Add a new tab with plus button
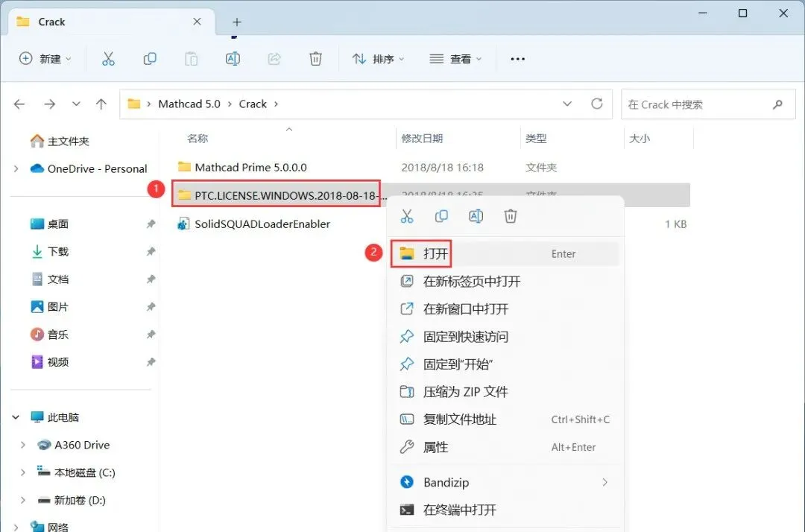Viewport: 805px width, 532px height. (237, 22)
